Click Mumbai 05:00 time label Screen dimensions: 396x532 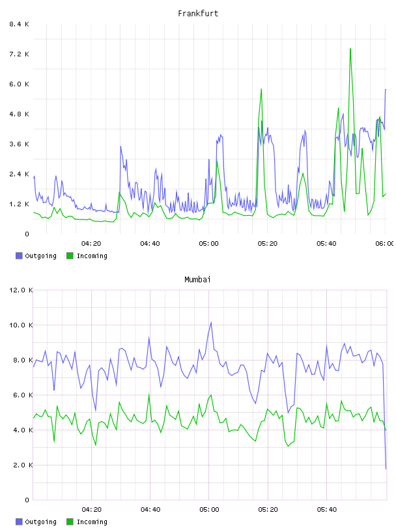click(209, 510)
